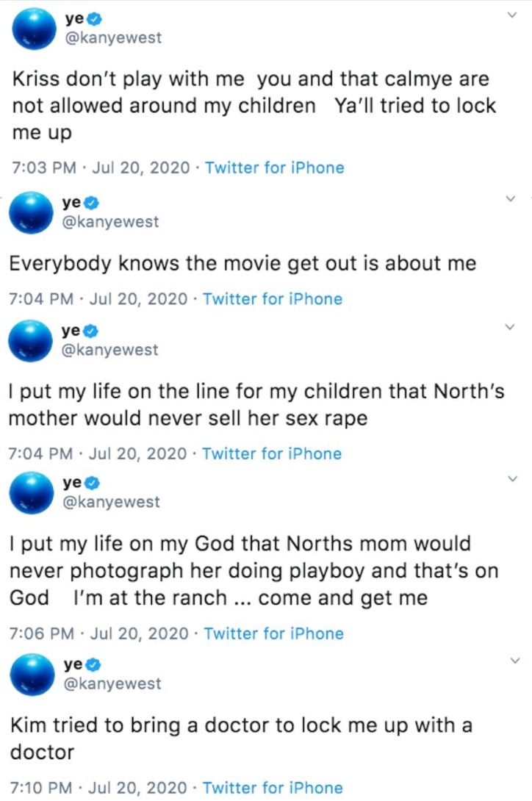Open the chevron dropdown on the 7:06 PM tweet
This screenshot has width=532, height=801.
(512, 479)
